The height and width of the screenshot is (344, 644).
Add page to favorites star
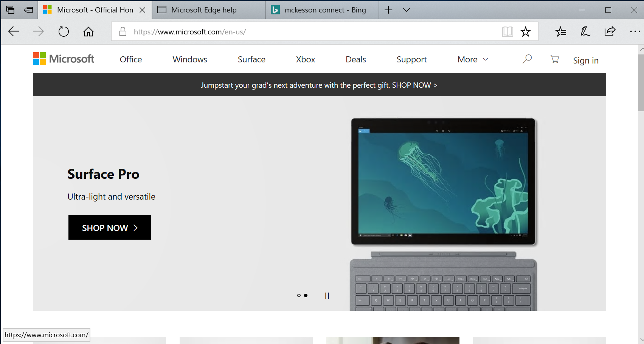pyautogui.click(x=526, y=31)
